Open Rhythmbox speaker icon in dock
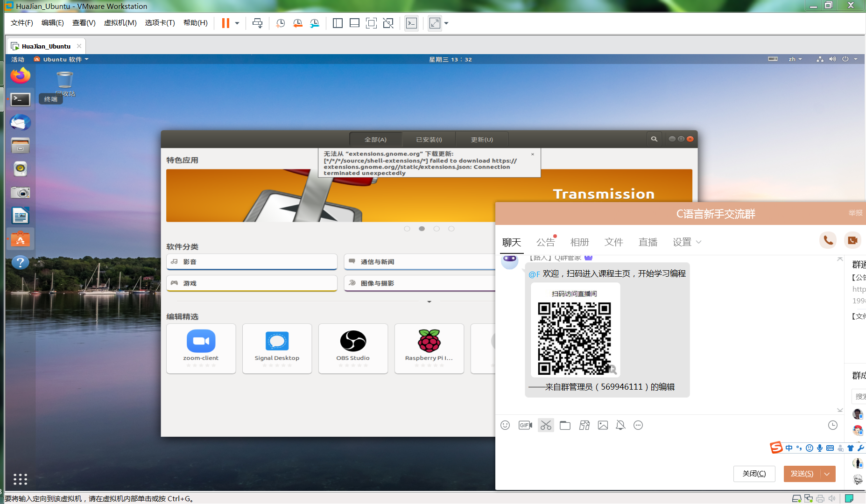866x504 pixels. pyautogui.click(x=20, y=169)
